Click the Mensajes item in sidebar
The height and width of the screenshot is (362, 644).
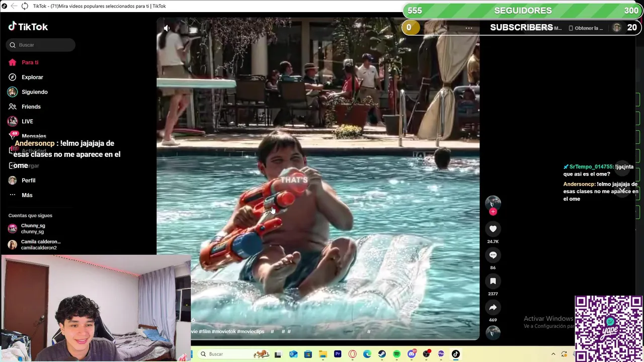[34, 136]
